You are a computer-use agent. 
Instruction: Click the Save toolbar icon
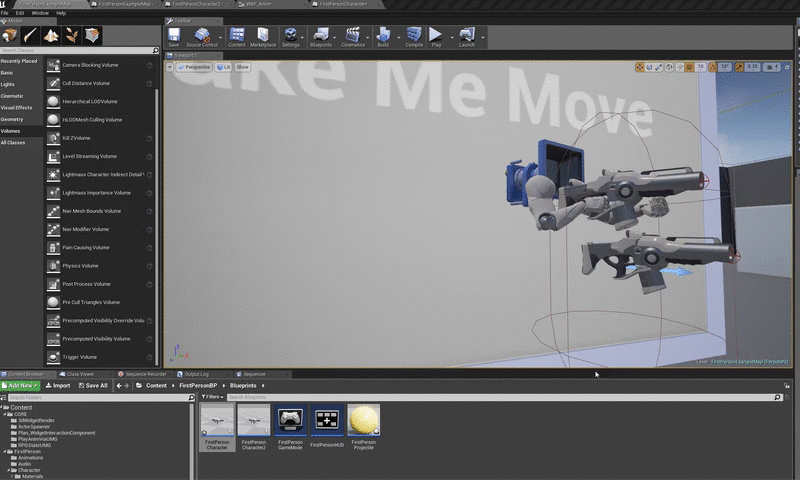pos(174,37)
